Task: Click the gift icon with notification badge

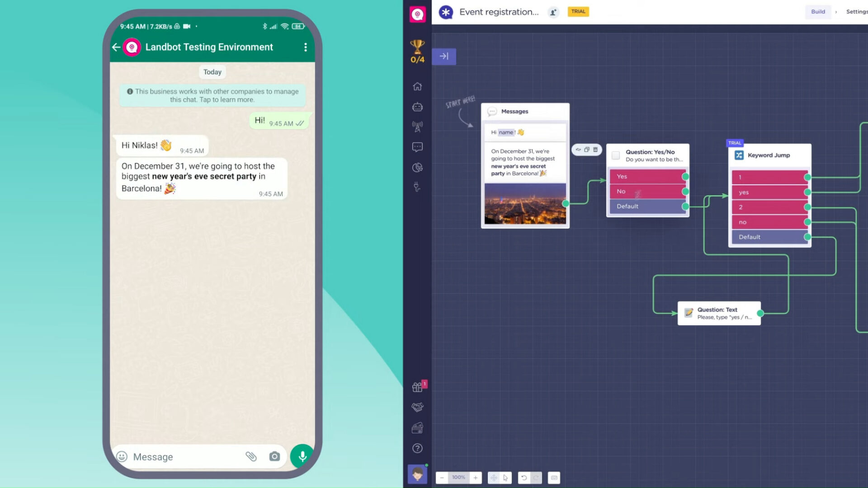Action: 417,386
